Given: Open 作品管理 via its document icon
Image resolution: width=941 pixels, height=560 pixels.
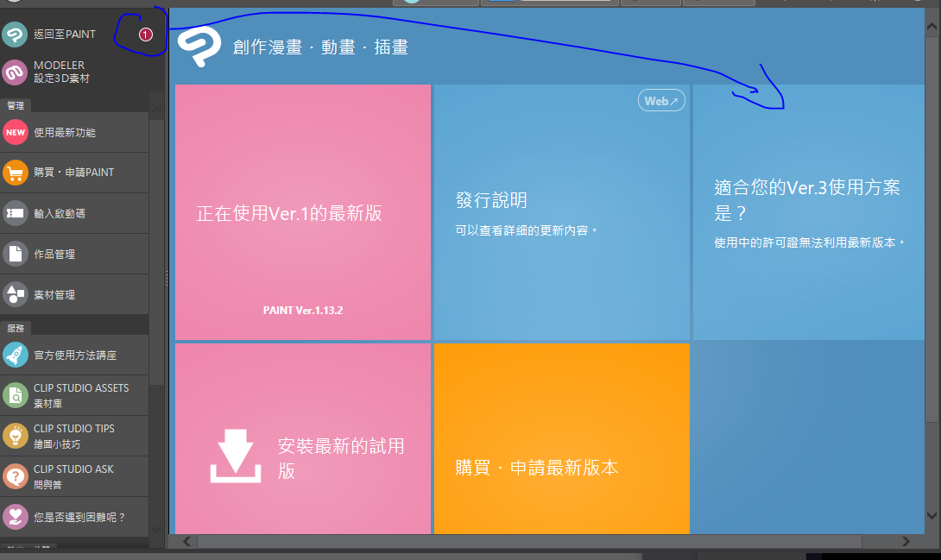Looking at the screenshot, I should click(16, 255).
